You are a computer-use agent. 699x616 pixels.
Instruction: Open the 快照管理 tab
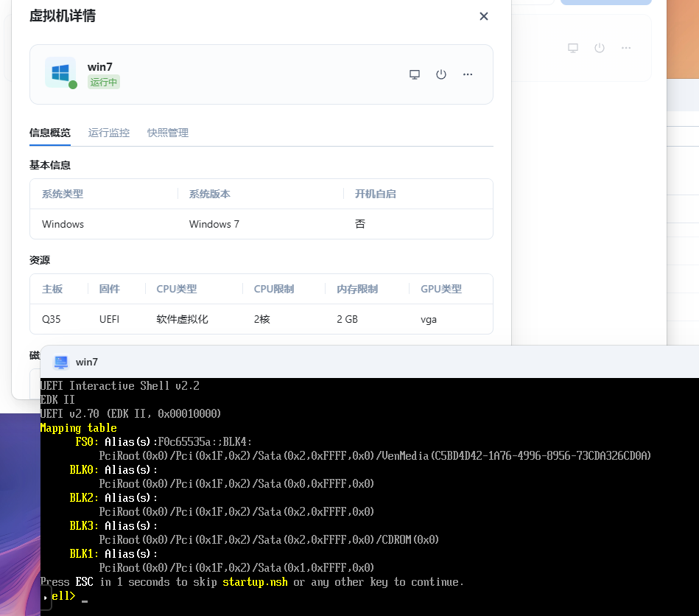coord(168,133)
